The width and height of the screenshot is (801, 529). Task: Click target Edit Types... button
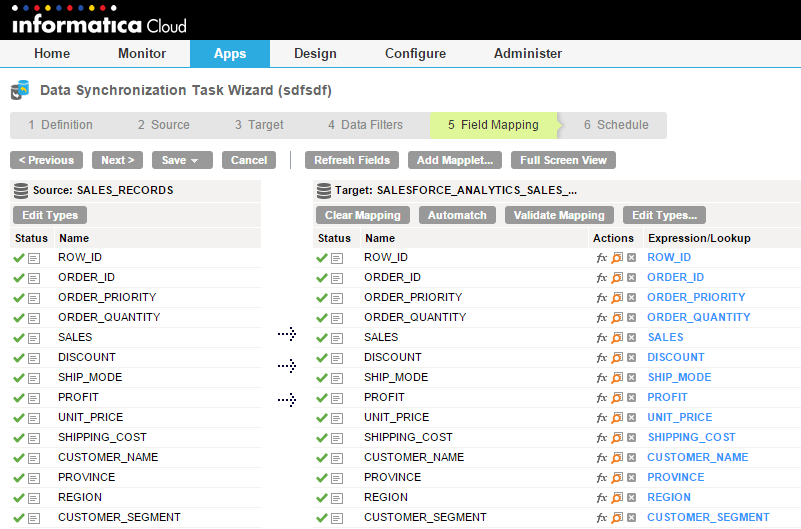pyautogui.click(x=665, y=215)
